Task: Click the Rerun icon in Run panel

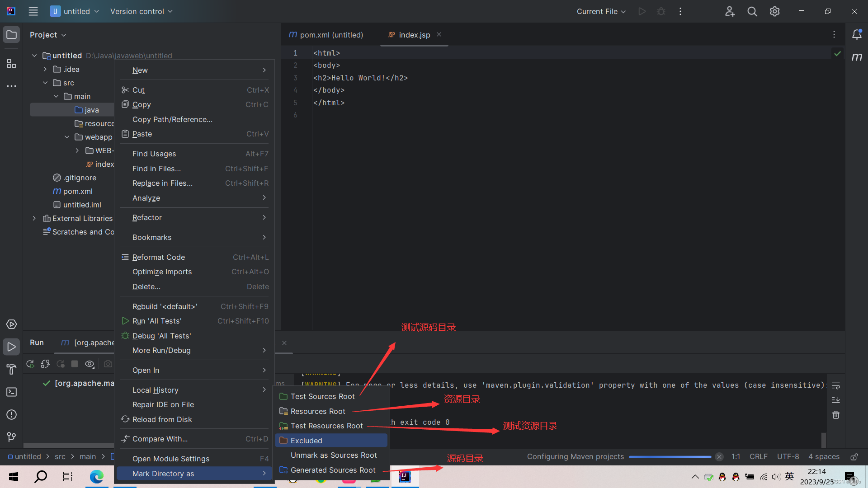Action: pyautogui.click(x=30, y=364)
